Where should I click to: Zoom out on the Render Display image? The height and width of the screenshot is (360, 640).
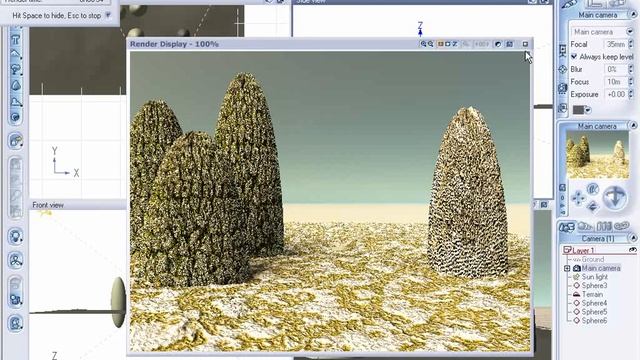coord(431,44)
